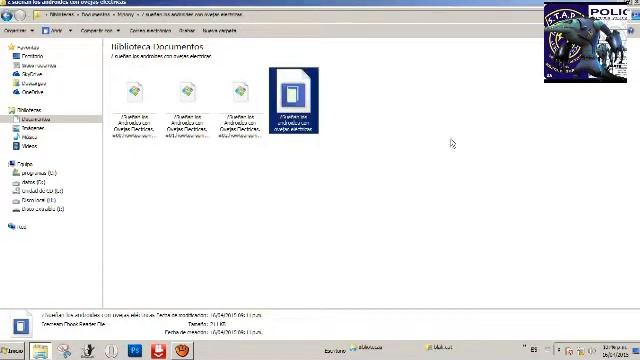
Task: Select Equipo in the navigation pane
Action: coord(21,164)
